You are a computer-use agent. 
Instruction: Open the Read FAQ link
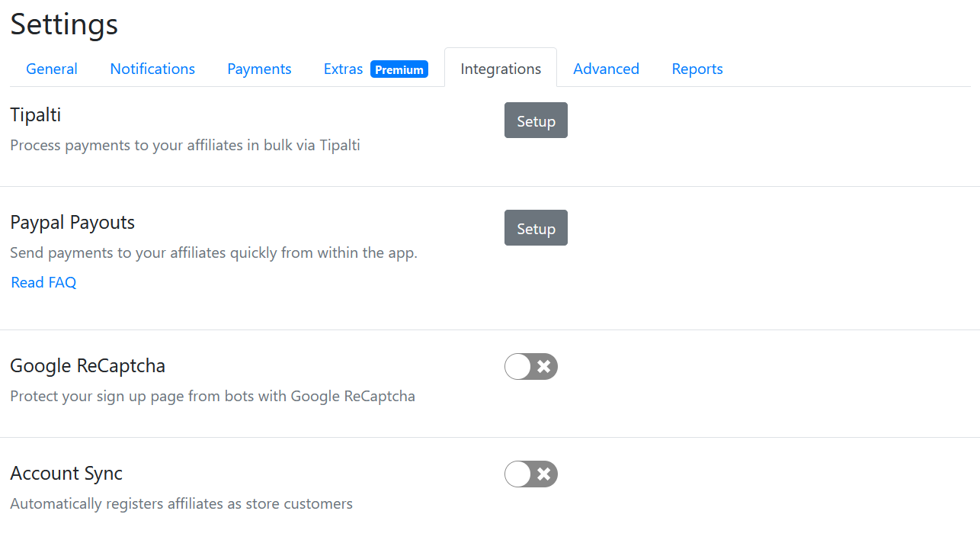43,282
